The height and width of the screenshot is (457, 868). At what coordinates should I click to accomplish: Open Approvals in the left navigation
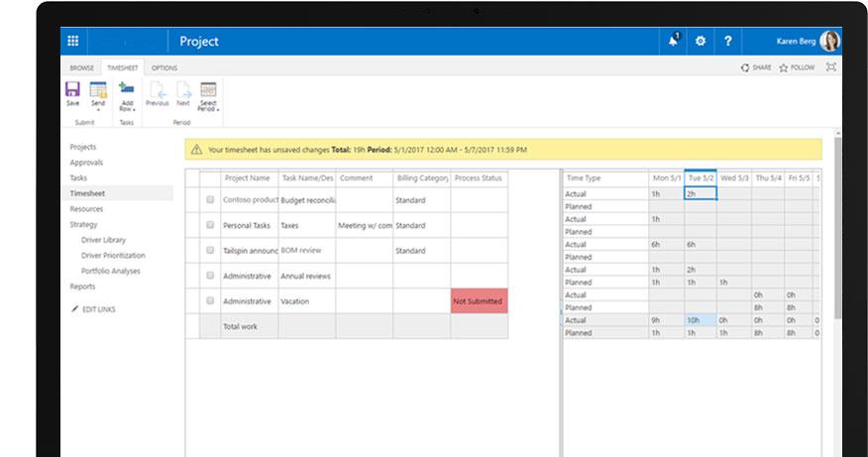(x=86, y=163)
